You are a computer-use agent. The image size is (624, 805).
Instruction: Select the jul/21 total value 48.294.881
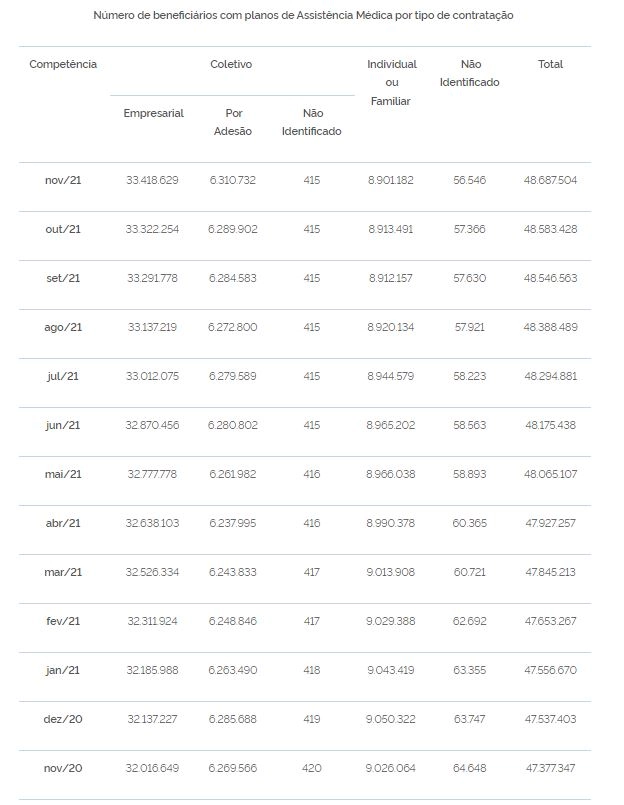pos(551,376)
